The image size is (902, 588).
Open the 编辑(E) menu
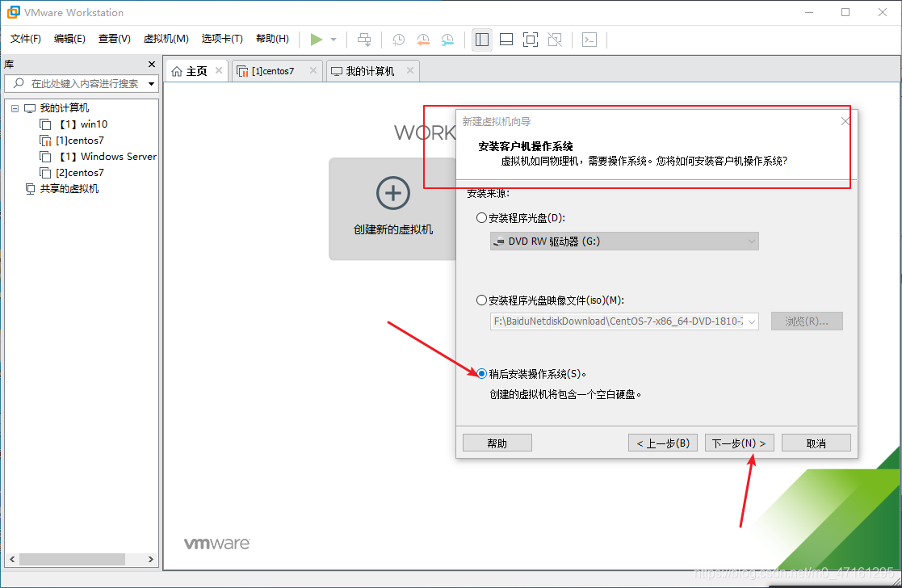[x=69, y=39]
